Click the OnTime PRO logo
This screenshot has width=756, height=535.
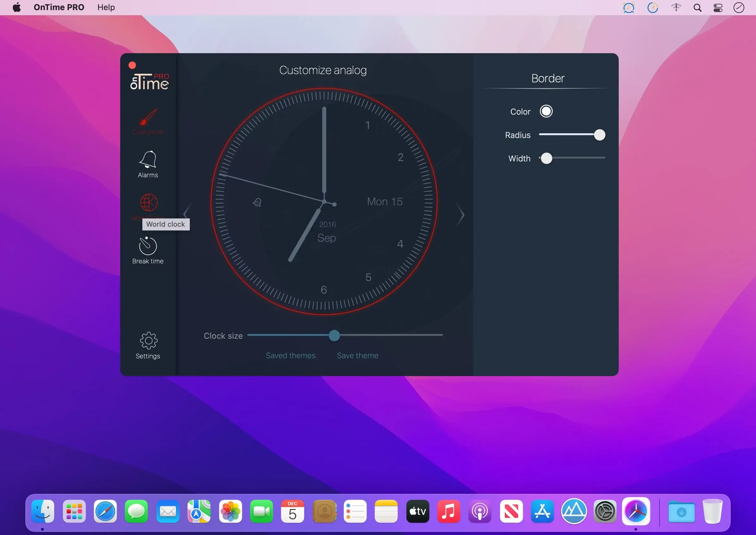[150, 81]
